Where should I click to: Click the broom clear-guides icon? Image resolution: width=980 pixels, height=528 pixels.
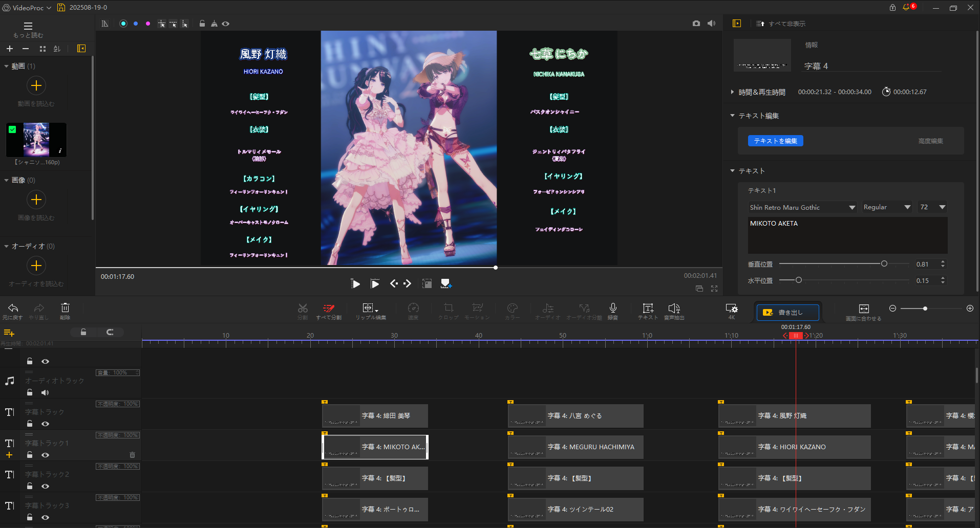point(214,24)
